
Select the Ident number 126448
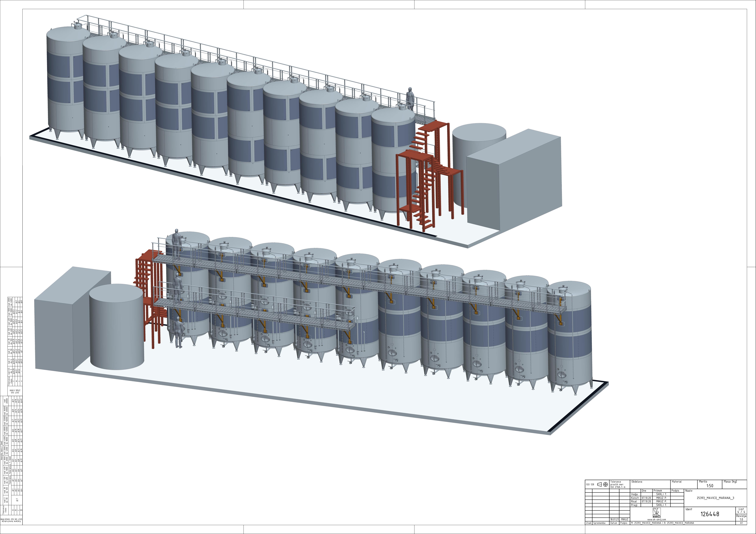pos(710,514)
